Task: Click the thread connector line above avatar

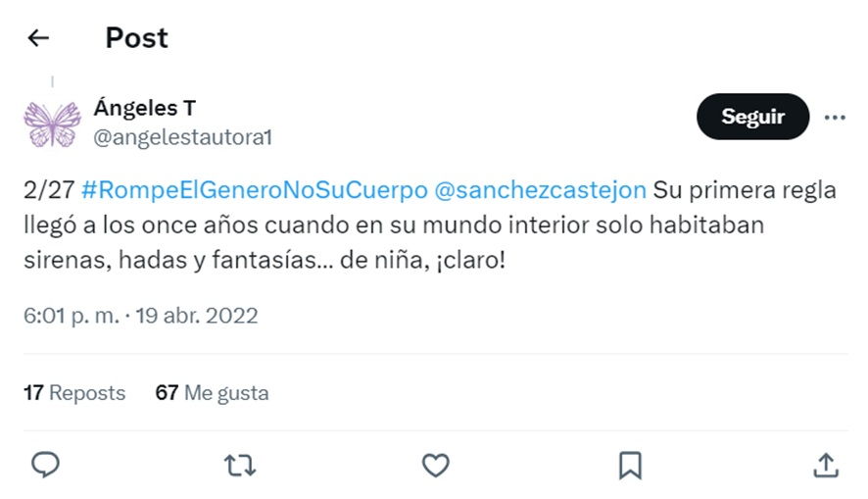Action: click(x=52, y=82)
